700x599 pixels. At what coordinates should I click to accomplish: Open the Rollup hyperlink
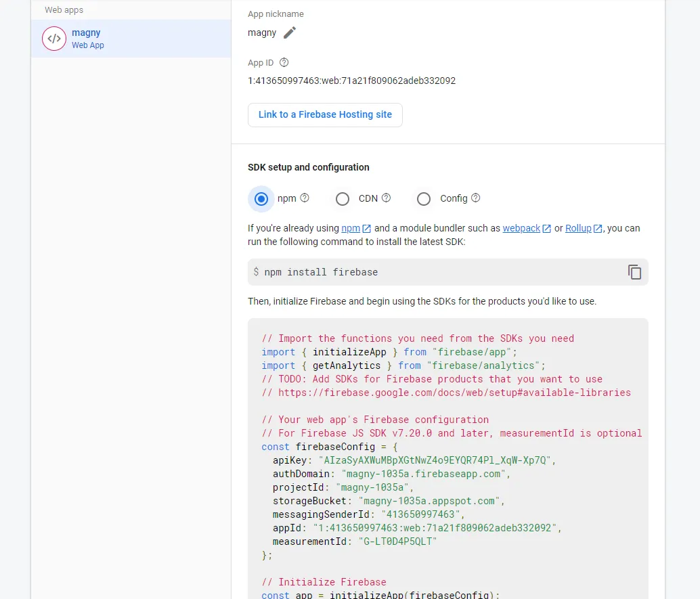(x=578, y=229)
